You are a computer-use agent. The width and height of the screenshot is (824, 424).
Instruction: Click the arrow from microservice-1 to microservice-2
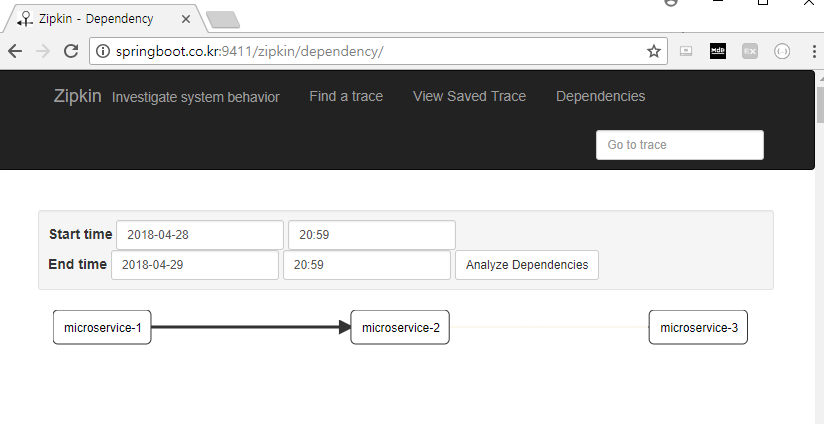point(251,327)
